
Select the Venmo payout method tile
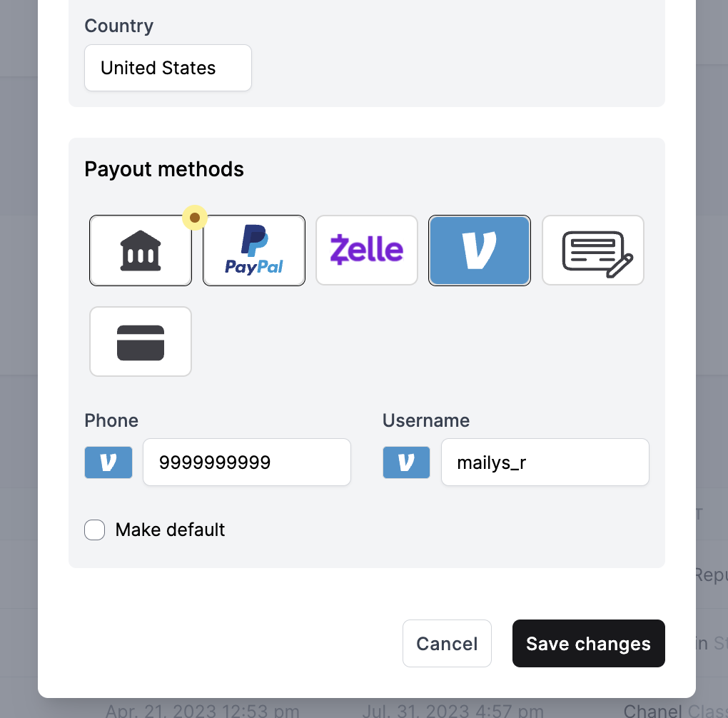(479, 251)
